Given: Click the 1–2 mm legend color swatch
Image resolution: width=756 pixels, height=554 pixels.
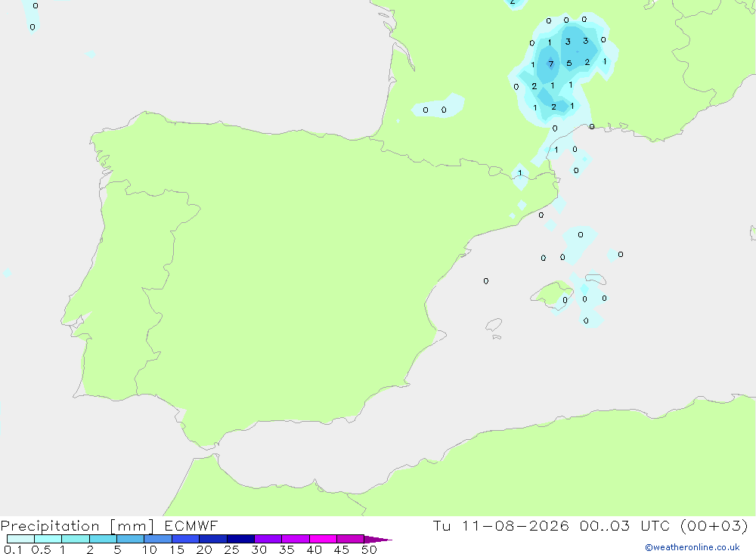Looking at the screenshot, I should coord(75,539).
